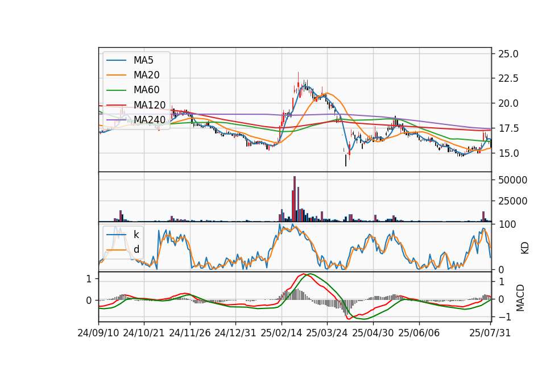546x392 pixels.
Task: Click the MA20 legend label
Action: [x=146, y=75]
